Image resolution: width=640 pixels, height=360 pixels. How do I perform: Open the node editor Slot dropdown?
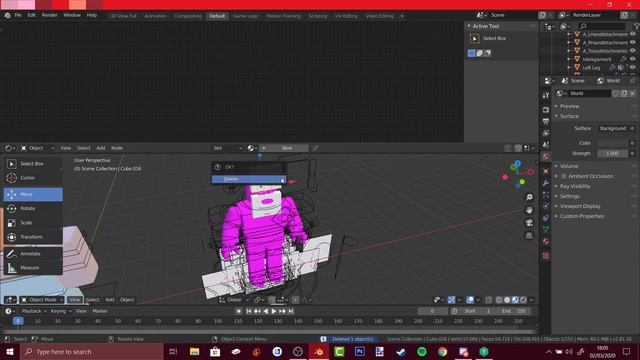227,148
